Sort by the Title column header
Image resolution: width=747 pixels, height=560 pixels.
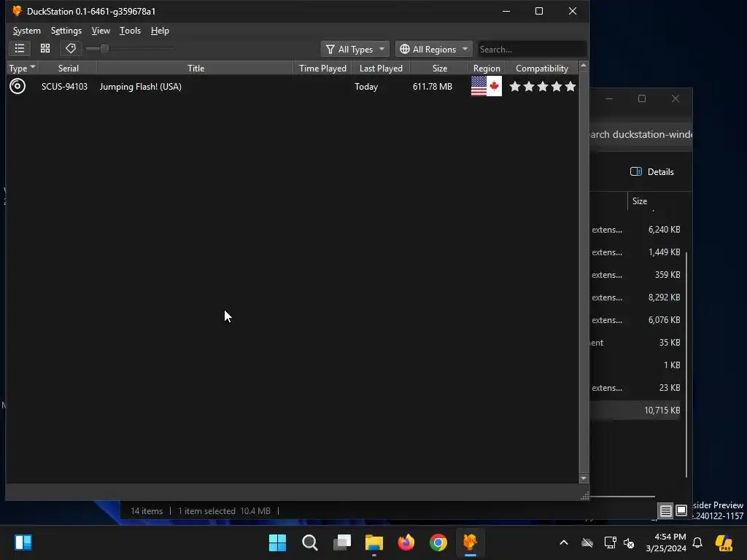pos(196,68)
